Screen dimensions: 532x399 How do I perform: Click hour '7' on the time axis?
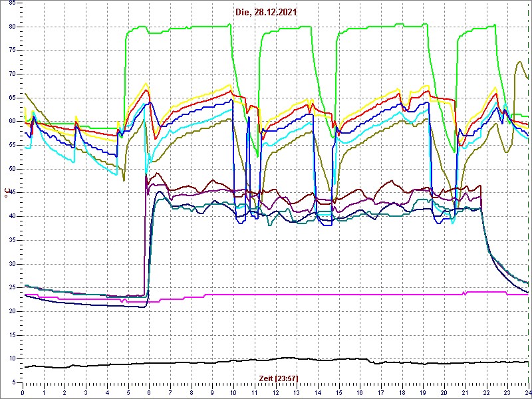coord(170,392)
